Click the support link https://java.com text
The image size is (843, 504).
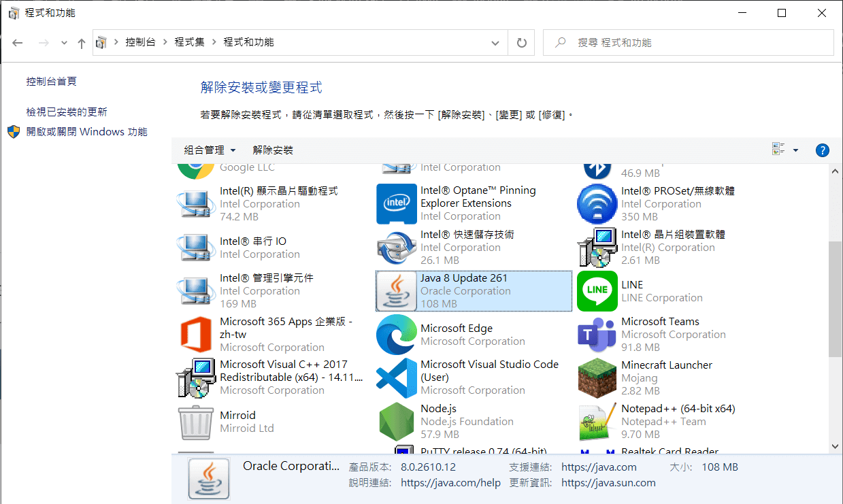pyautogui.click(x=599, y=467)
